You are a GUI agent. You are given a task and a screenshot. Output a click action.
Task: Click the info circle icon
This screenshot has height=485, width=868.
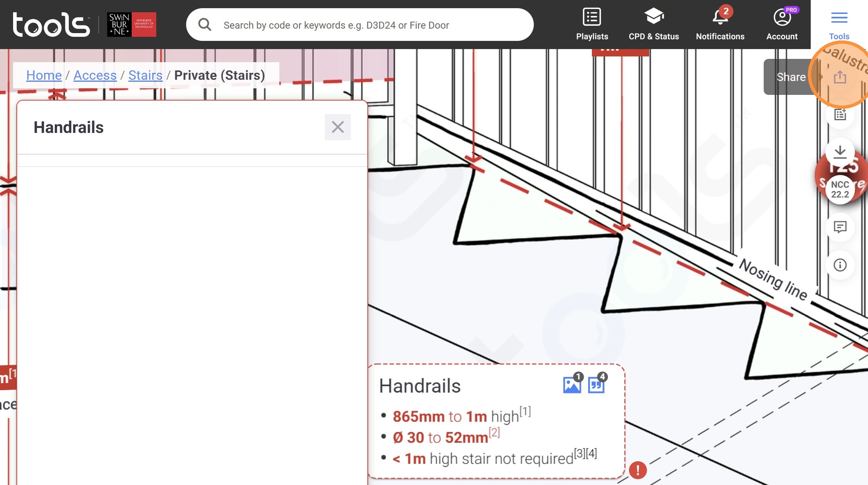click(x=840, y=265)
